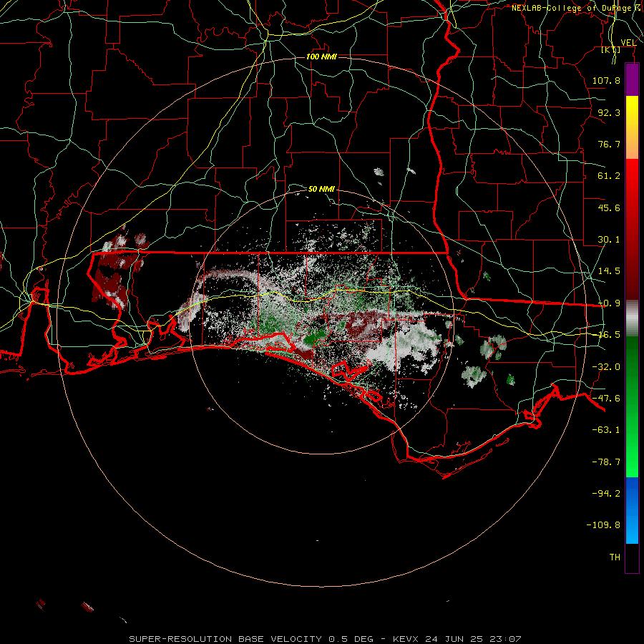The height and width of the screenshot is (644, 644).
Task: Click the VEL legend title
Action: click(628, 43)
